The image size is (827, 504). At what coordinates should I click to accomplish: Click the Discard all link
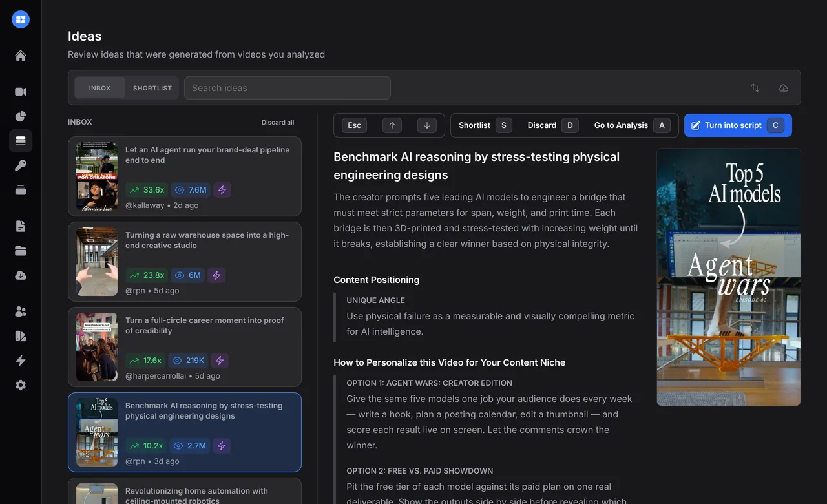278,122
